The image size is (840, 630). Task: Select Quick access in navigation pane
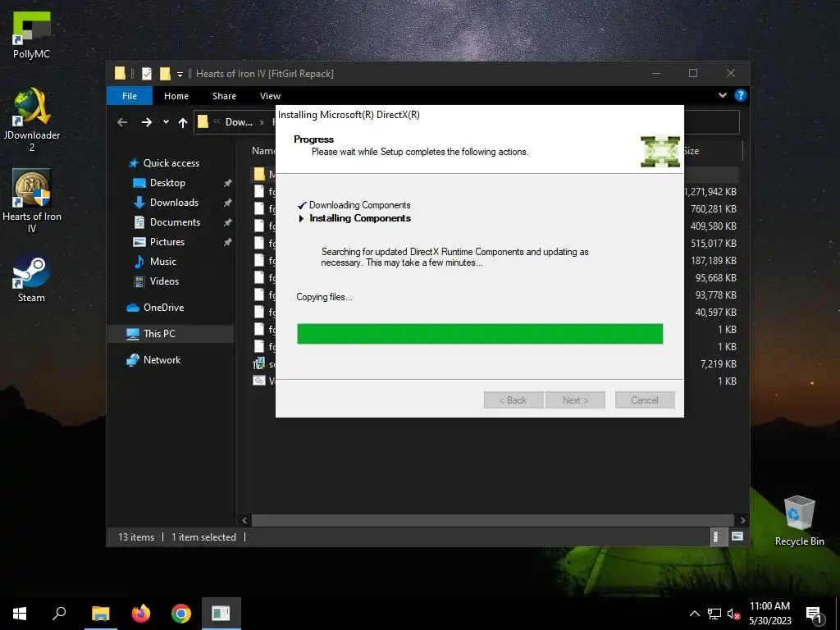(164, 163)
